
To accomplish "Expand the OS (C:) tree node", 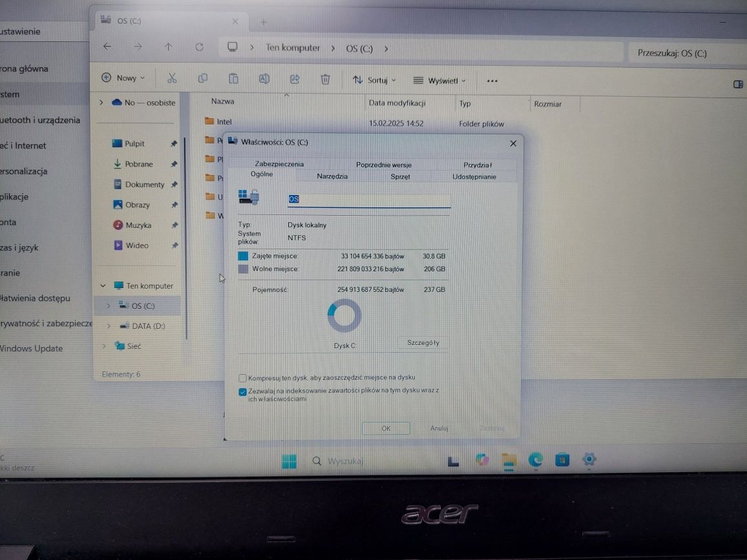I will (x=108, y=306).
